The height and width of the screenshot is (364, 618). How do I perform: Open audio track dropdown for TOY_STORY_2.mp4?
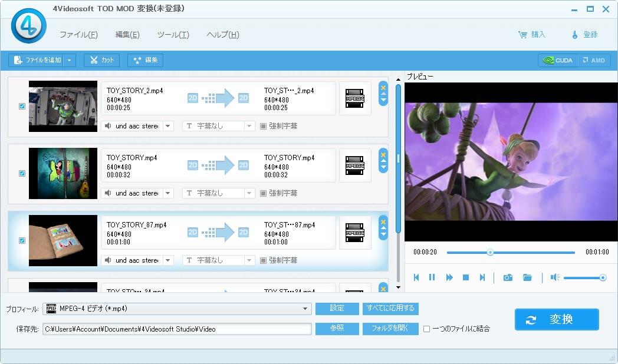click(x=168, y=126)
